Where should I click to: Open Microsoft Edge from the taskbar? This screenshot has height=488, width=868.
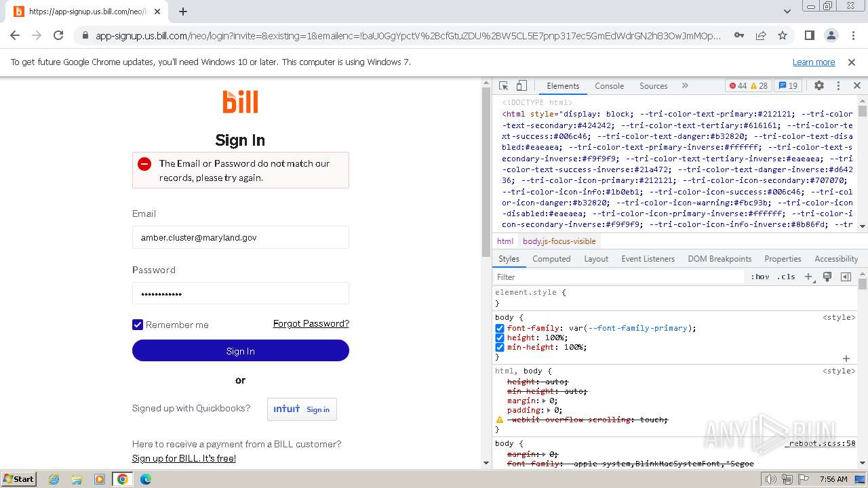click(x=145, y=479)
